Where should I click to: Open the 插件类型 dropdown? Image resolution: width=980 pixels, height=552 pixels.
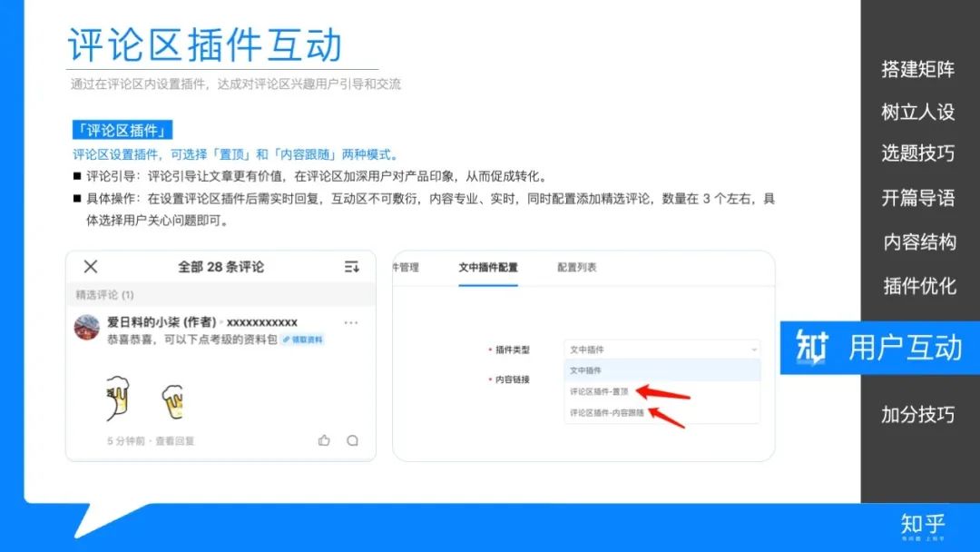click(x=662, y=350)
